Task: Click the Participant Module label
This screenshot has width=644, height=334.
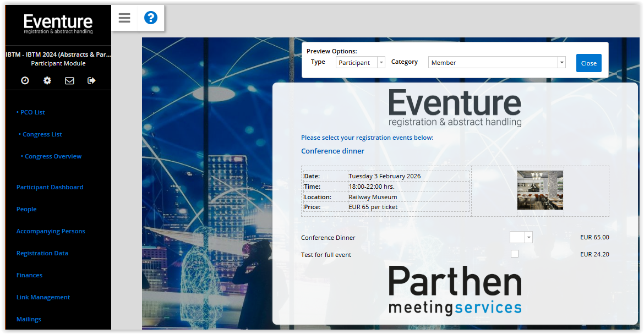Action: (x=58, y=63)
